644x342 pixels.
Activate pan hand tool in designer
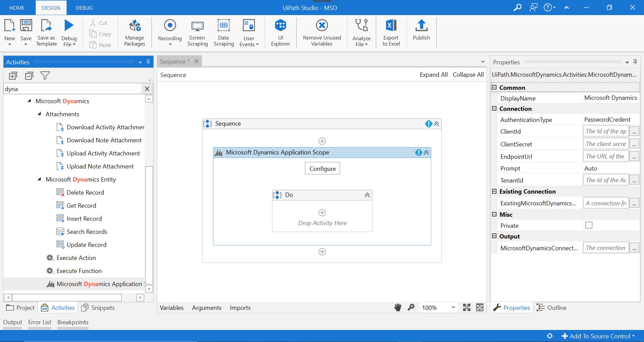398,307
